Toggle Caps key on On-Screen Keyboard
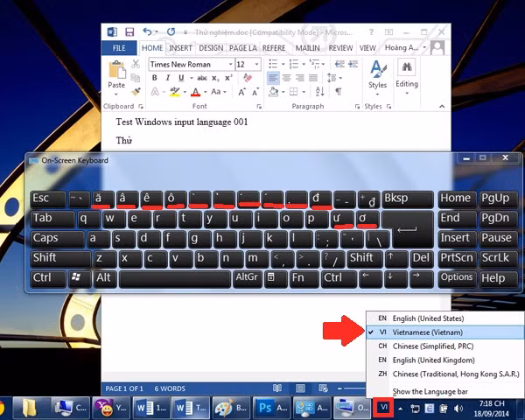The width and height of the screenshot is (525, 420). (x=57, y=238)
